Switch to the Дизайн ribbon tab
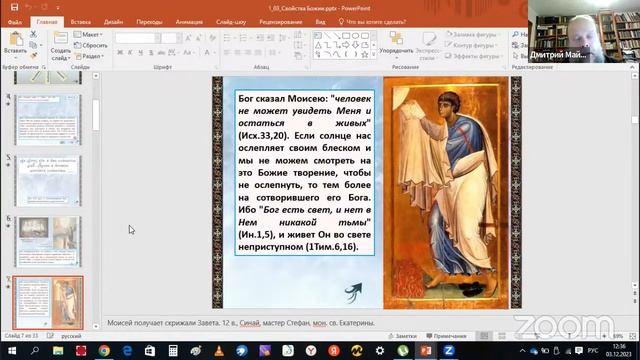The image size is (640, 360). [x=113, y=22]
